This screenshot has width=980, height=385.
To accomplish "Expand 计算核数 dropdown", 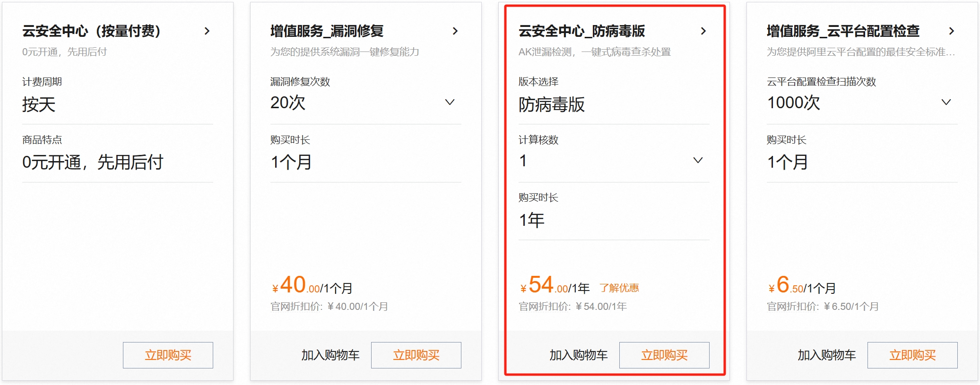I will [698, 161].
